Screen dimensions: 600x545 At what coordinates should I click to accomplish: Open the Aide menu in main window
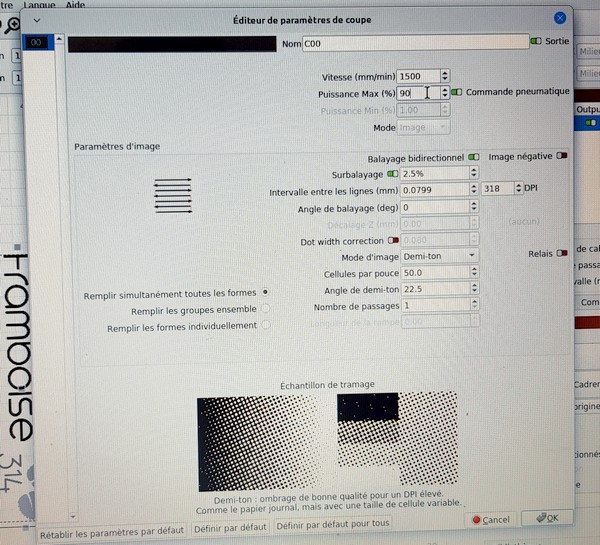(x=75, y=5)
